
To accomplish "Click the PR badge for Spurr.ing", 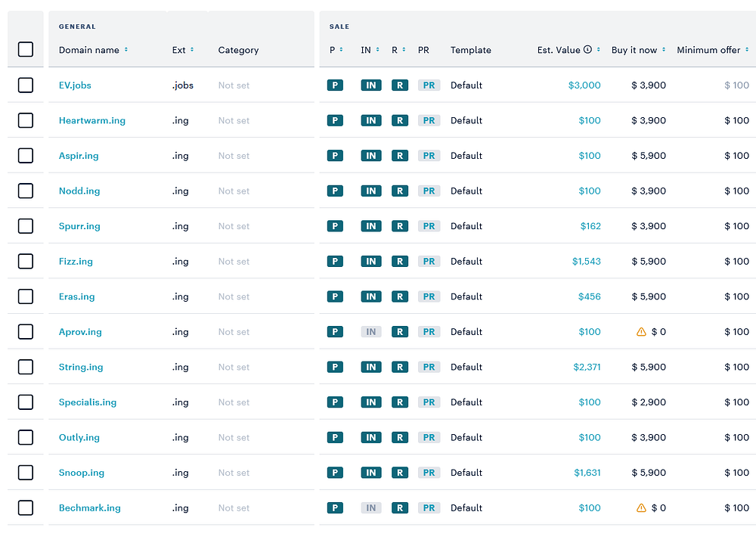I will (x=429, y=226).
